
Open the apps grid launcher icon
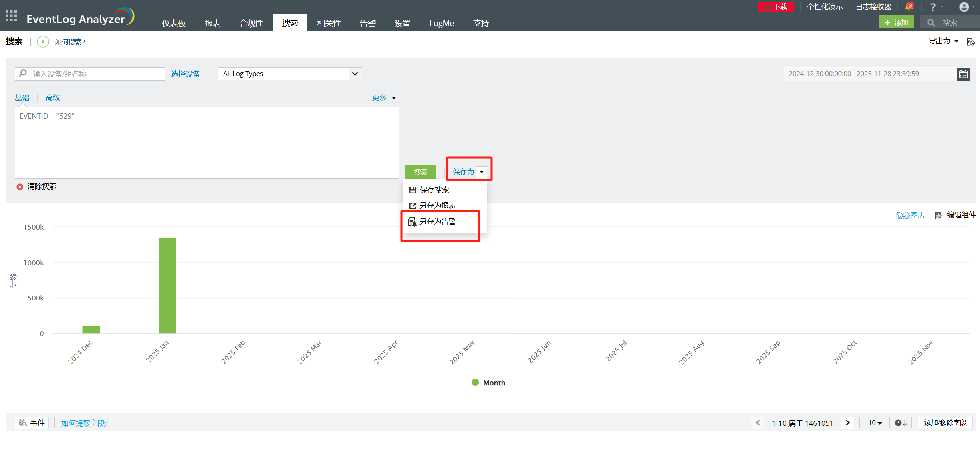click(x=11, y=16)
